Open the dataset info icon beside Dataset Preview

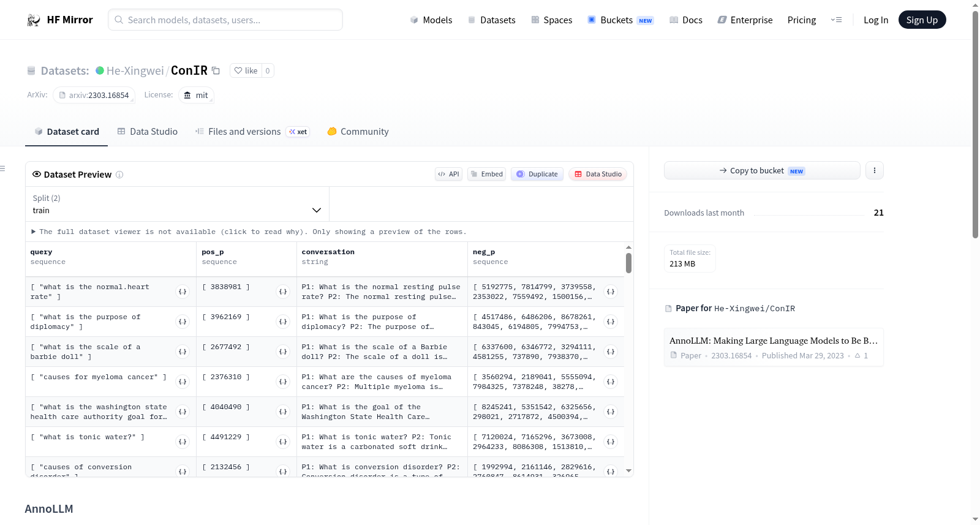tap(119, 175)
